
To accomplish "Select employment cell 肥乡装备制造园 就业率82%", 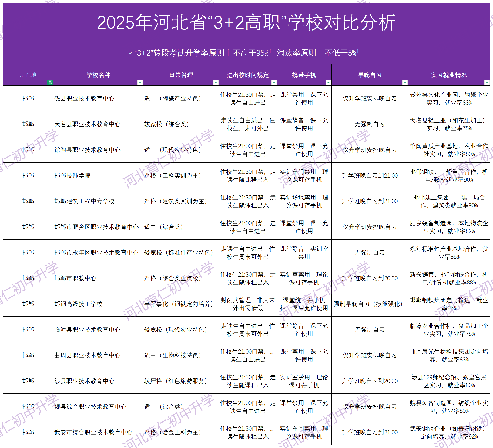I will coord(449,227).
